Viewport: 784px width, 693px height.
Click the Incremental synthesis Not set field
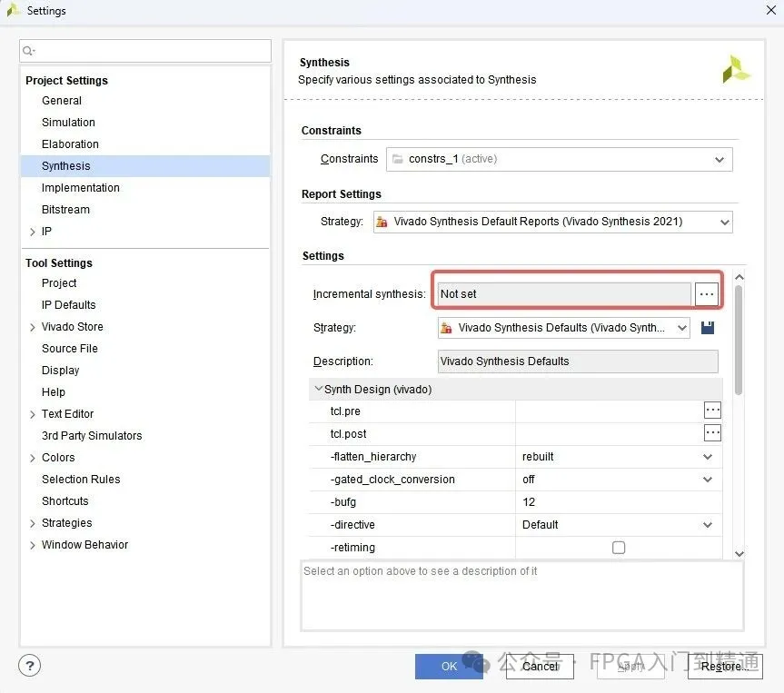[x=564, y=294]
